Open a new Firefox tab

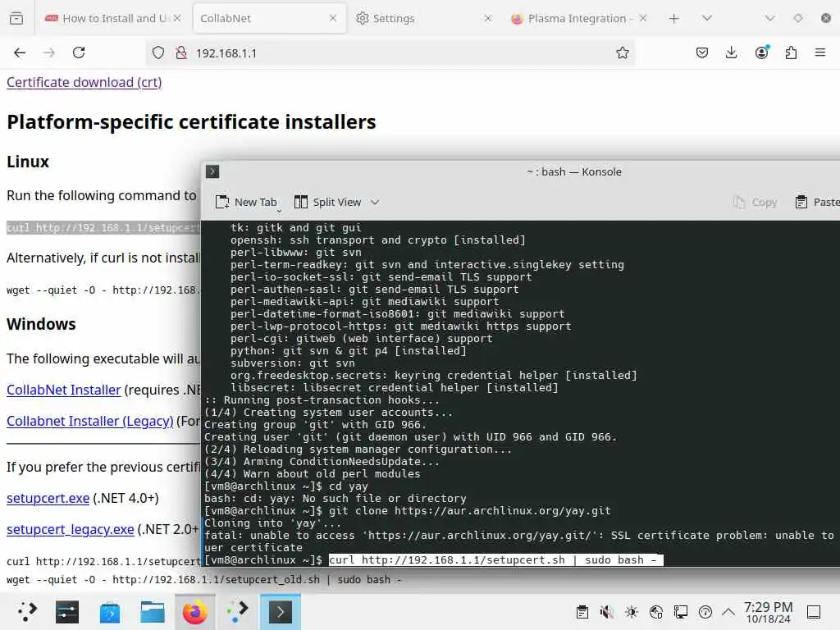click(x=674, y=18)
